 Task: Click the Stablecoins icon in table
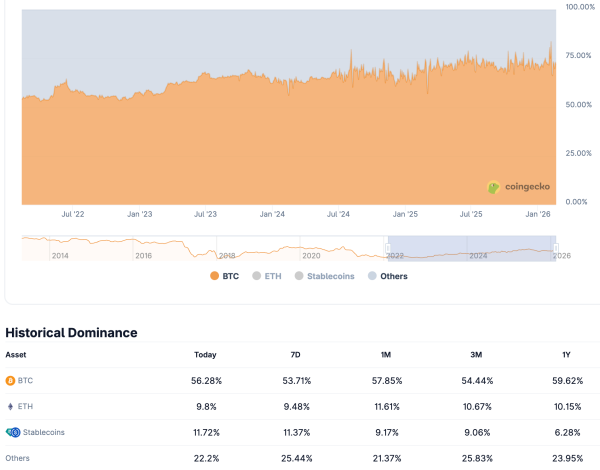[12, 432]
